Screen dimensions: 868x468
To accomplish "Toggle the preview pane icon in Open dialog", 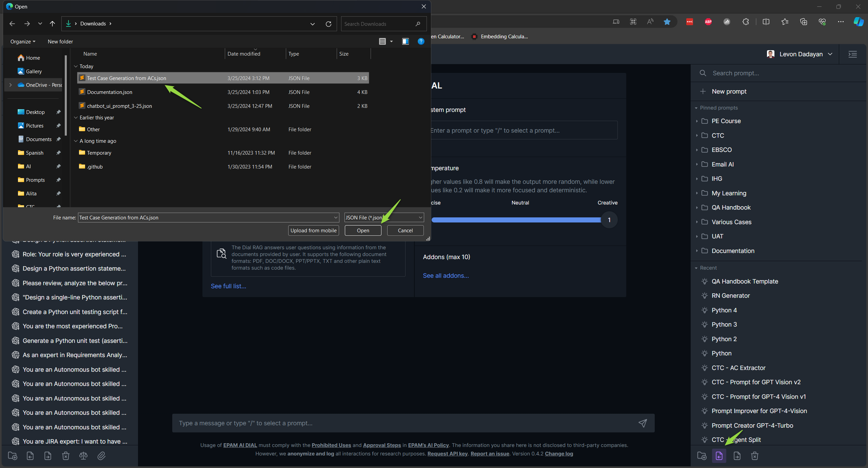I will (405, 41).
